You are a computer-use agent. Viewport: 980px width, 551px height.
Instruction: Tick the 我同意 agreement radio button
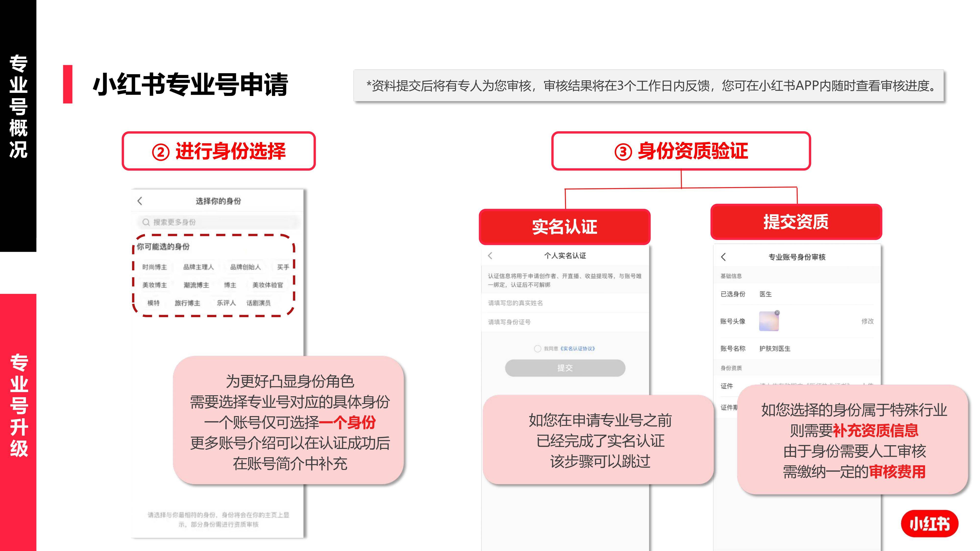[x=537, y=349]
